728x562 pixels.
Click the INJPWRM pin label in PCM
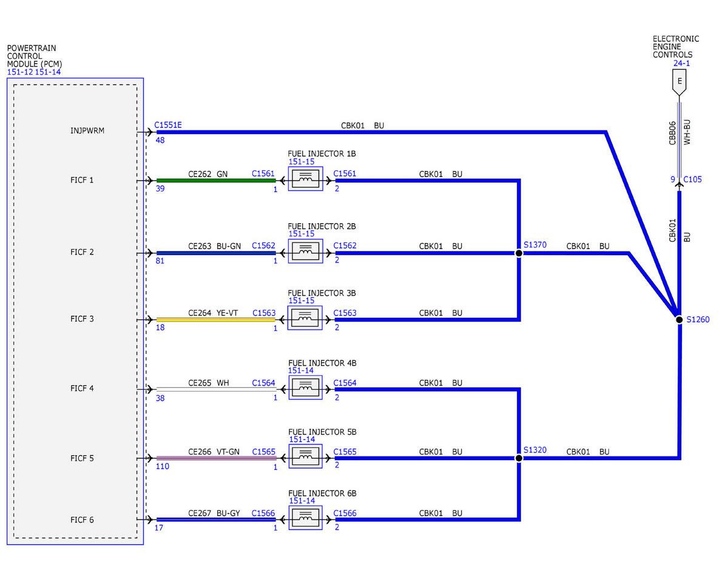[x=87, y=130]
